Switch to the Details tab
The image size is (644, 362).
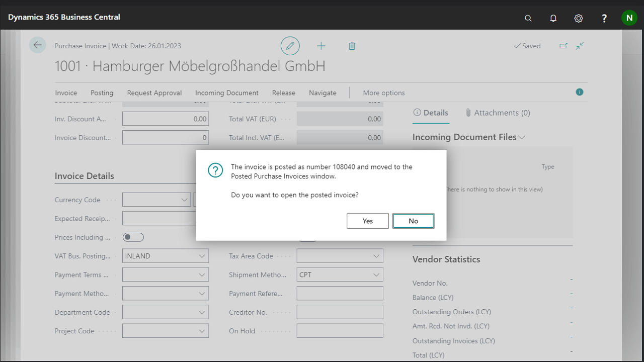tap(431, 113)
